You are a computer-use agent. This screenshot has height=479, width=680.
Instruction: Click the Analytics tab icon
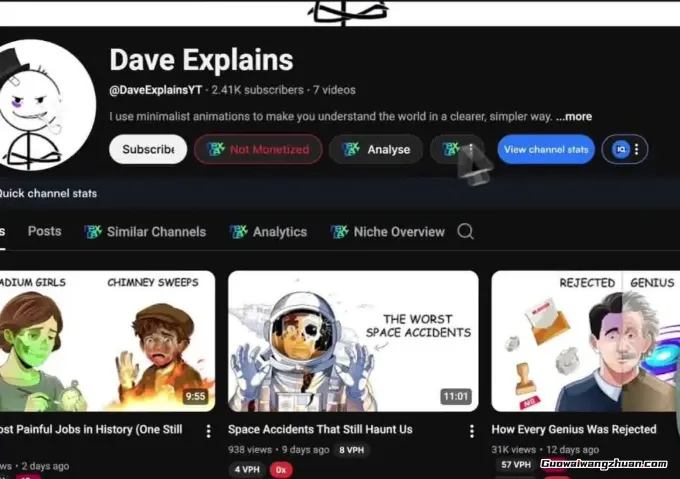click(239, 231)
